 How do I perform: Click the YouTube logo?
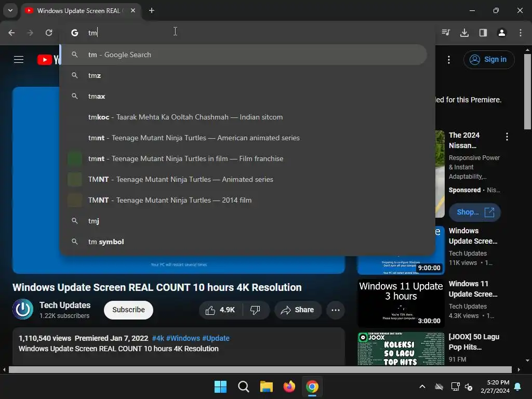[x=48, y=60]
